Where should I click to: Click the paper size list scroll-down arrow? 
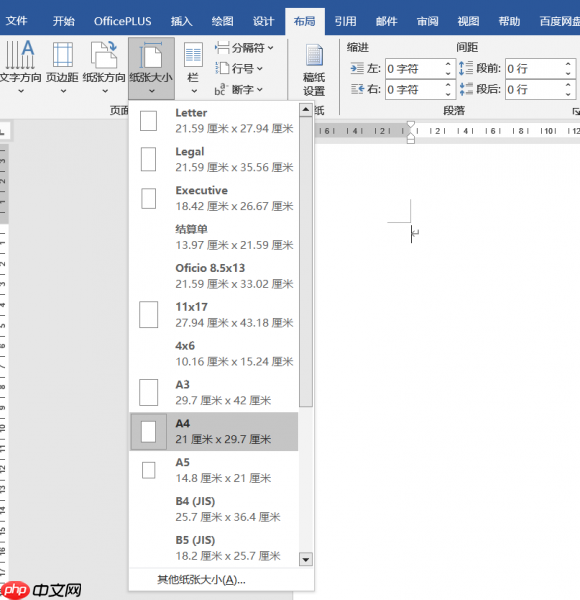[306, 560]
